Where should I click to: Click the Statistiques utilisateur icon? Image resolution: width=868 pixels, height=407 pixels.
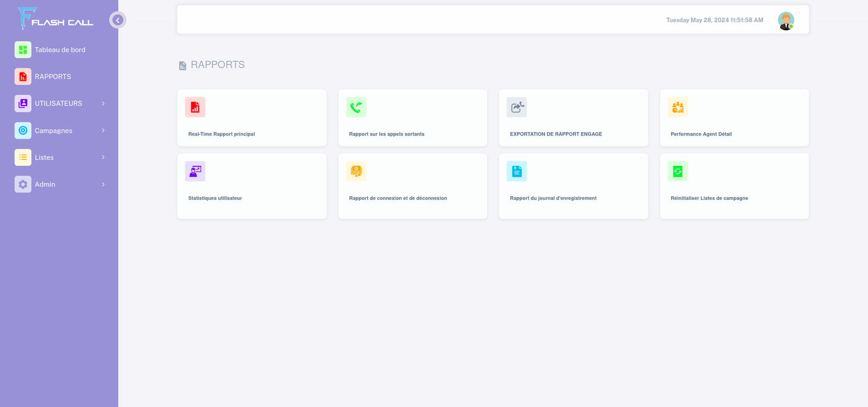195,171
